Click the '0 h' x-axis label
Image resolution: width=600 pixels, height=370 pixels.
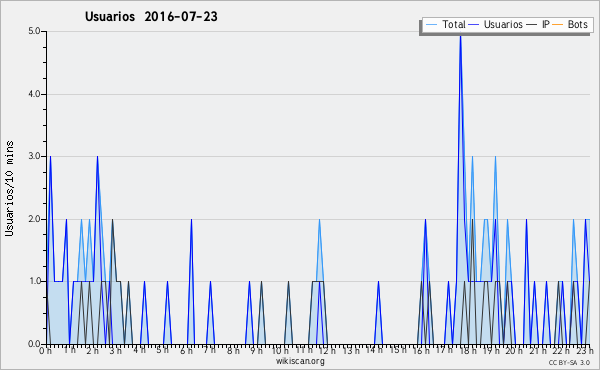[46, 351]
